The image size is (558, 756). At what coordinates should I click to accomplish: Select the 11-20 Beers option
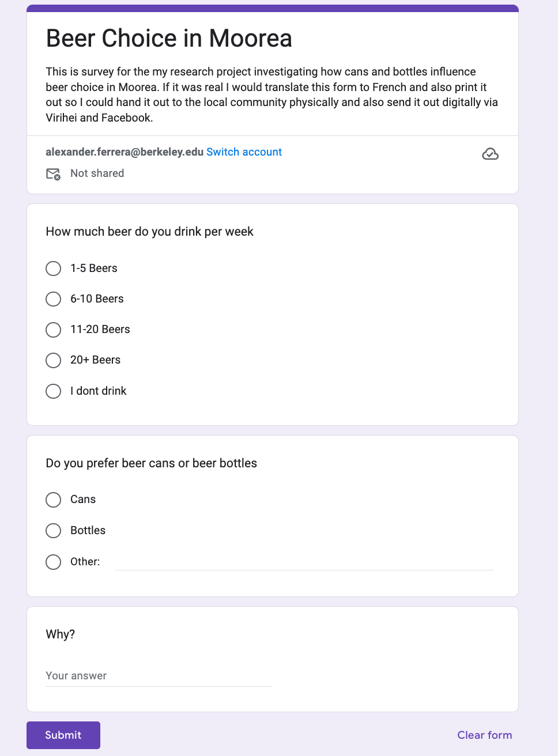point(53,330)
